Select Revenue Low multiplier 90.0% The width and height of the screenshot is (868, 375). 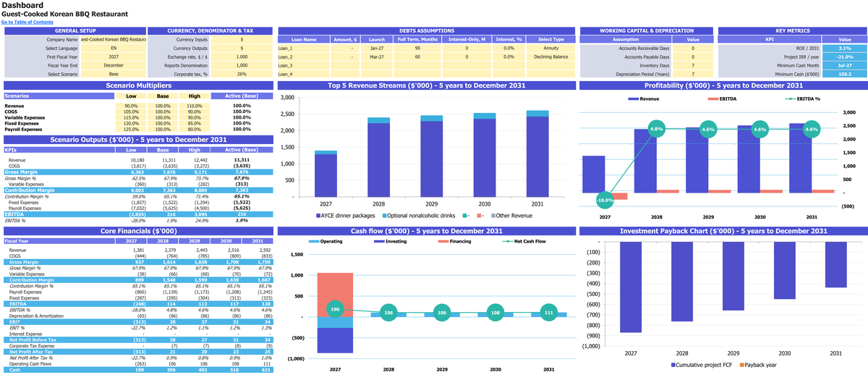pyautogui.click(x=131, y=106)
